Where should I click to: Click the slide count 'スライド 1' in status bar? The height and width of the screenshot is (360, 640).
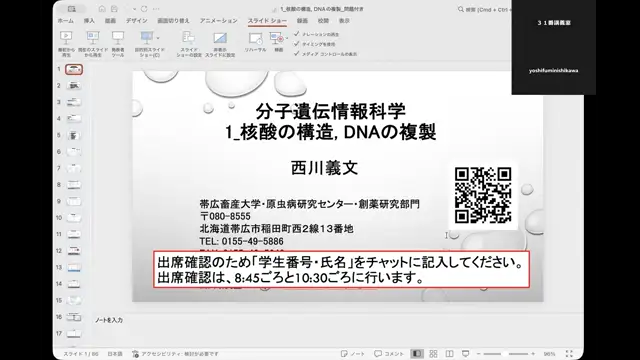click(x=81, y=354)
